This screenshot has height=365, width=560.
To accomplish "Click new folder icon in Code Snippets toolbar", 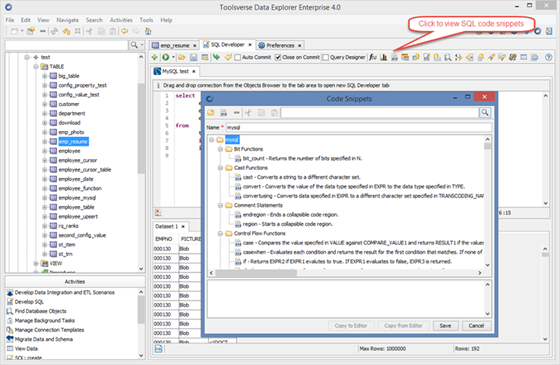I will pyautogui.click(x=211, y=113).
